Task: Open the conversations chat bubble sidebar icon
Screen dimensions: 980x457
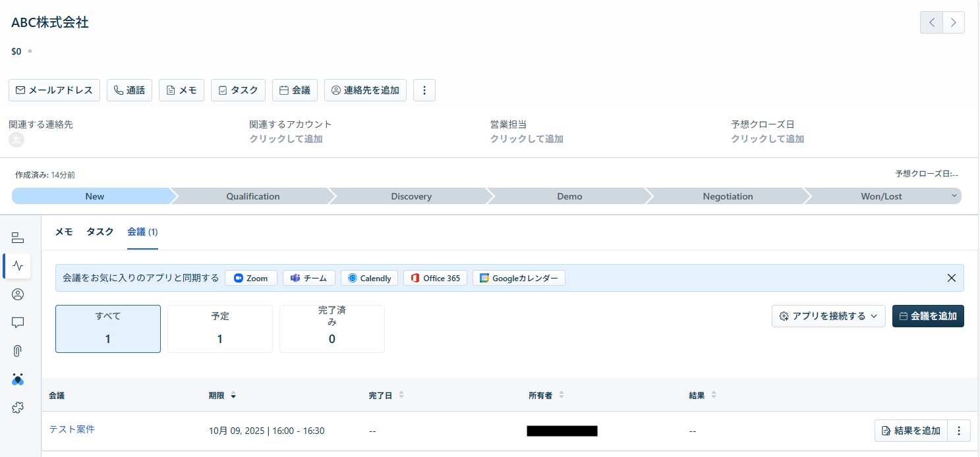Action: pyautogui.click(x=18, y=323)
